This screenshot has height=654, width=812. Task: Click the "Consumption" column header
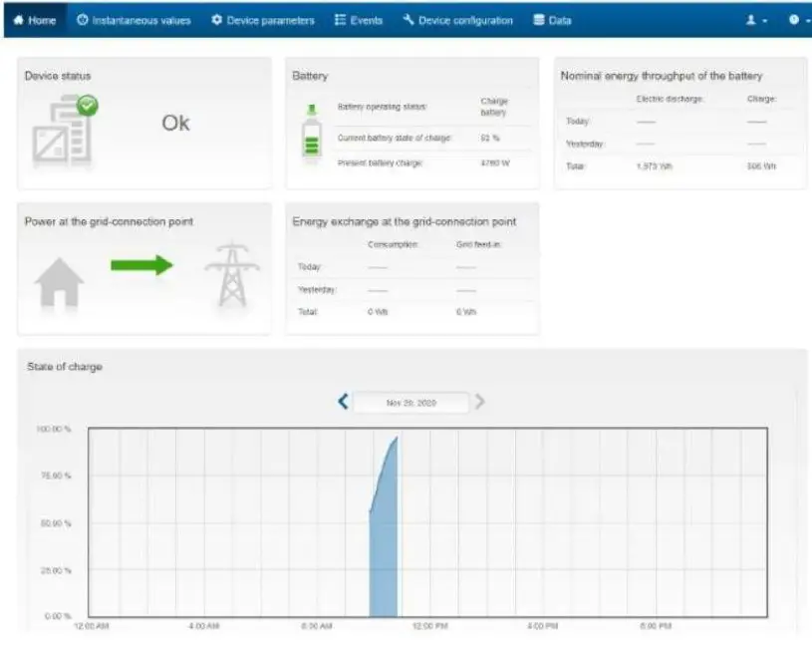point(393,244)
